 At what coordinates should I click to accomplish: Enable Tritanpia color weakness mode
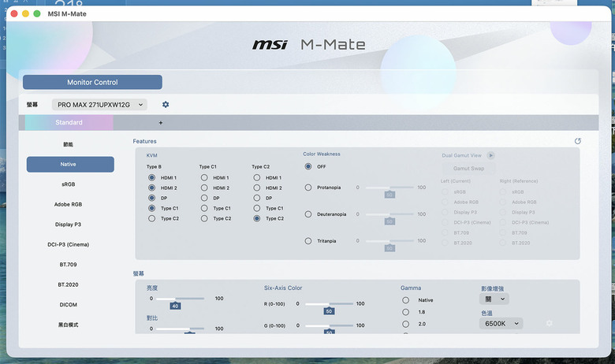point(308,241)
